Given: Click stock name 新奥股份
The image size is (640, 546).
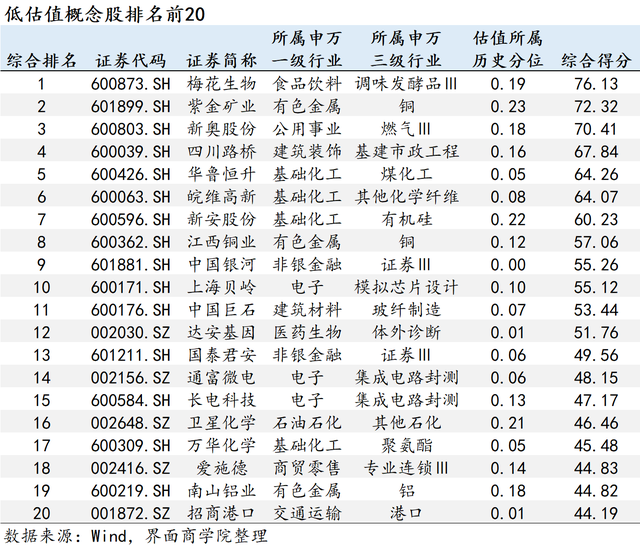Looking at the screenshot, I should click(222, 129).
